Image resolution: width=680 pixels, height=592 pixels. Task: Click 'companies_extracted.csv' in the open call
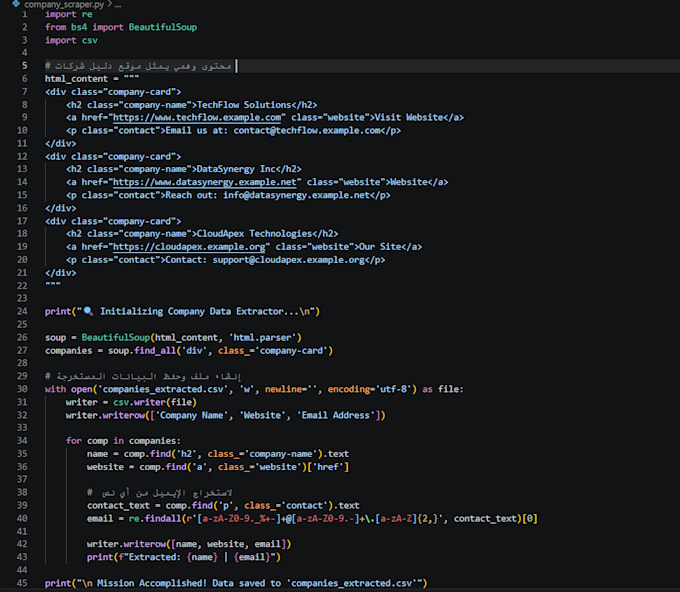tap(163, 389)
